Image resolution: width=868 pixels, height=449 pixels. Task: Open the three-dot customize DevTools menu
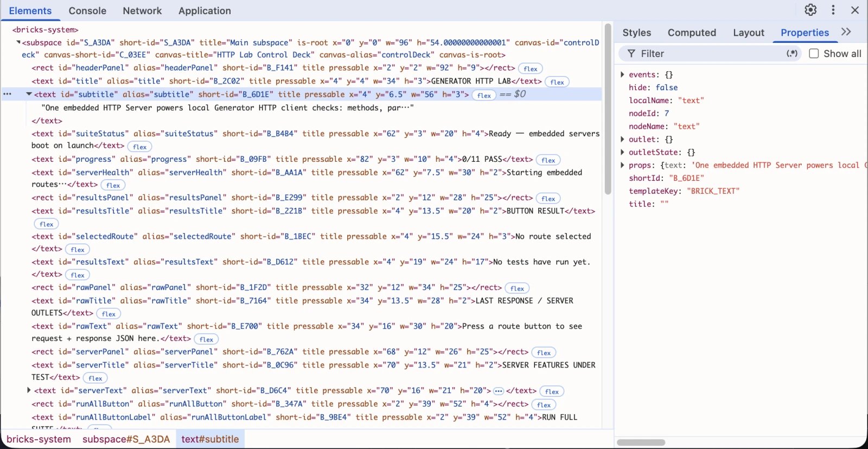[833, 10]
